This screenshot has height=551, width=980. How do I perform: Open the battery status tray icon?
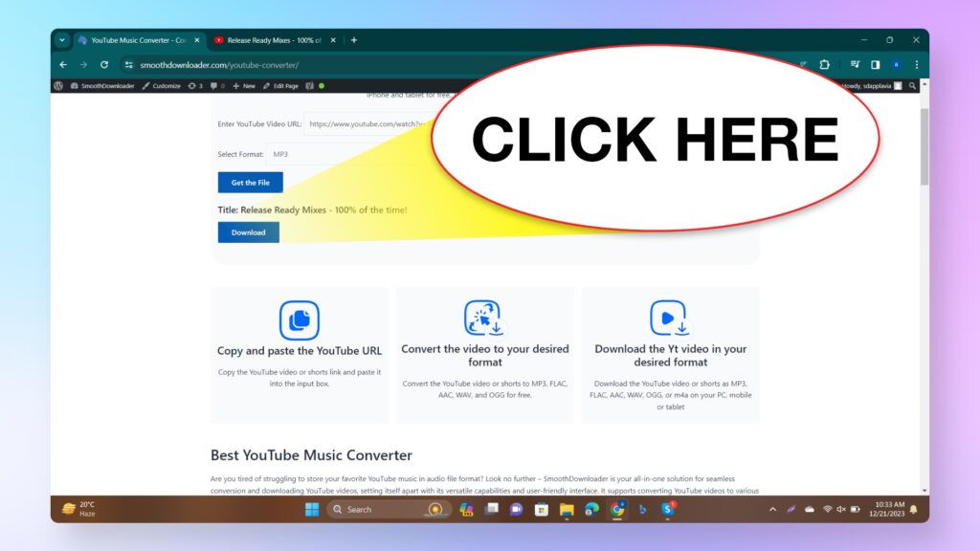[x=856, y=510]
